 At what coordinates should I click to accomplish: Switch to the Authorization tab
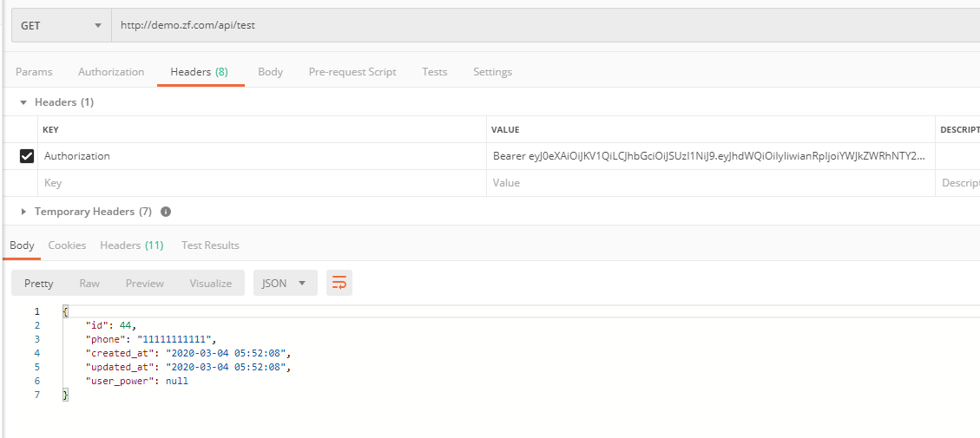(x=111, y=72)
